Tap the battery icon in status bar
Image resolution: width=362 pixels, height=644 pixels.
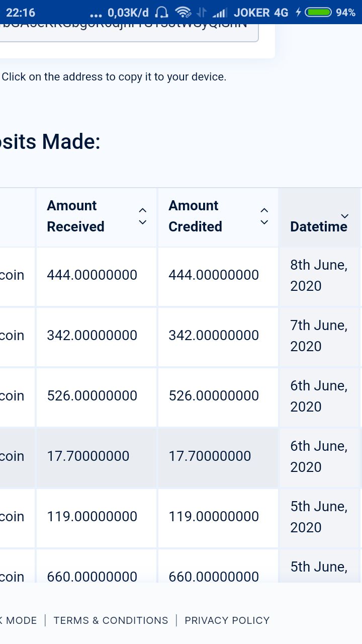click(319, 12)
